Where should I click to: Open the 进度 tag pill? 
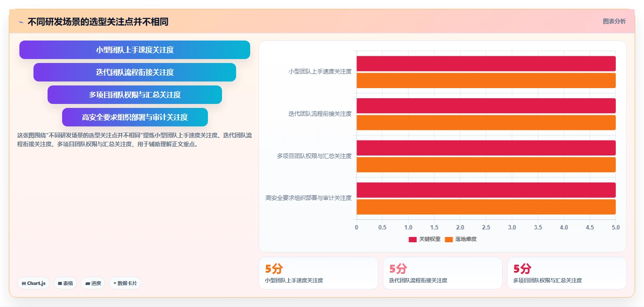93,283
